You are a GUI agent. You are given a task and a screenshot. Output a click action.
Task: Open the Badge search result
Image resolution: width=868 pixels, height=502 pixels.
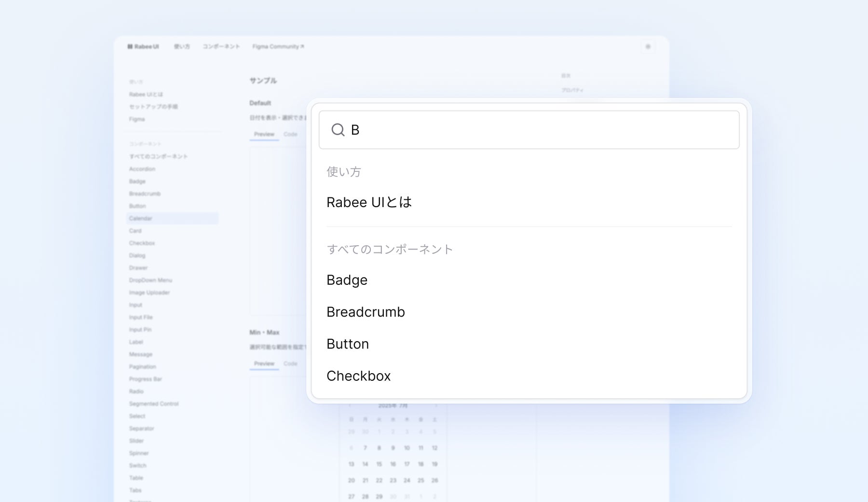point(347,280)
